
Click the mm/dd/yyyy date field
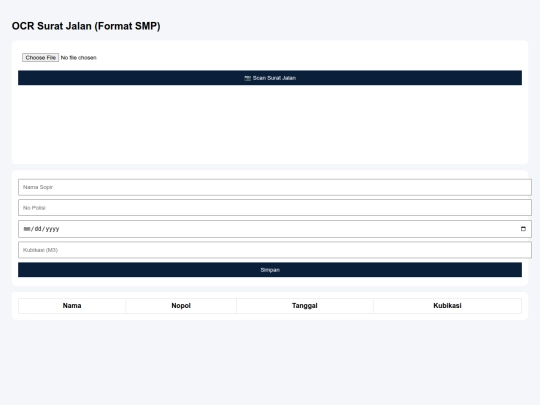[274, 229]
